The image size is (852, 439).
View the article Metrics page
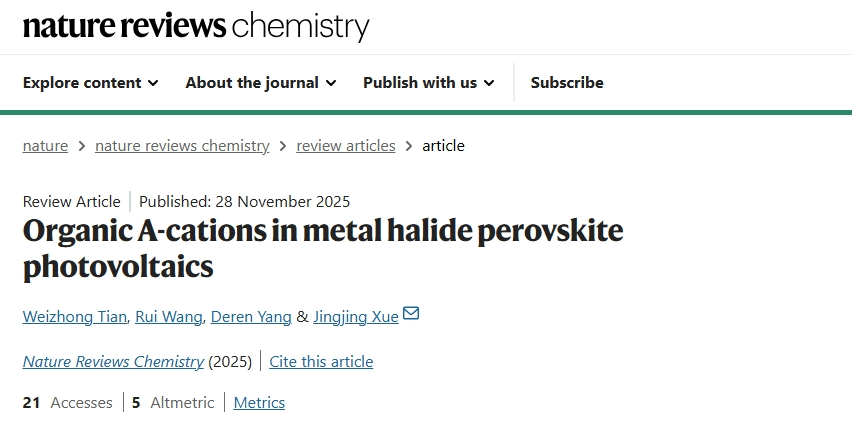point(259,402)
